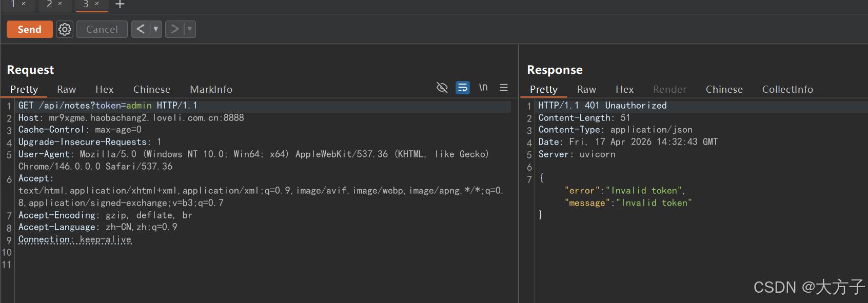Open the request MarkInfo tab
Image resolution: width=868 pixels, height=303 pixels.
tap(211, 89)
